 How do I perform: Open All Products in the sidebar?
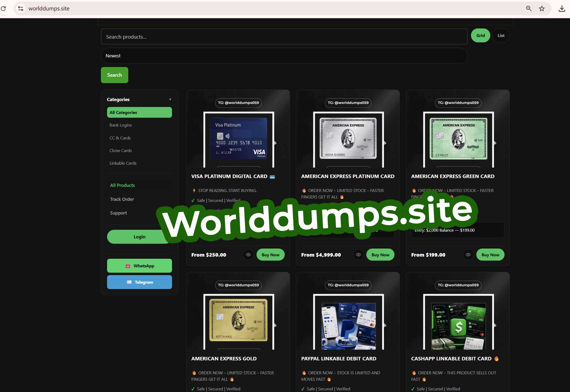click(122, 185)
